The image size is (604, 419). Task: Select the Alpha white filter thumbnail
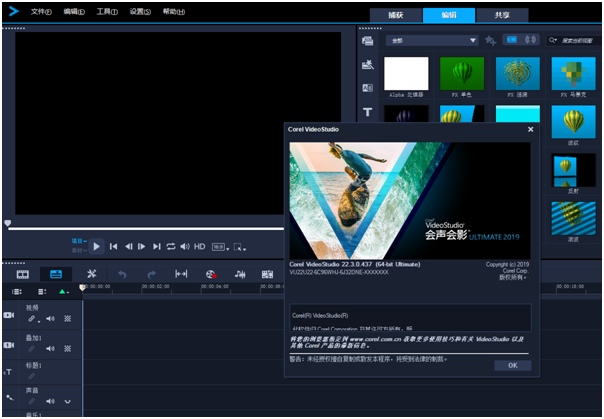pyautogui.click(x=406, y=74)
